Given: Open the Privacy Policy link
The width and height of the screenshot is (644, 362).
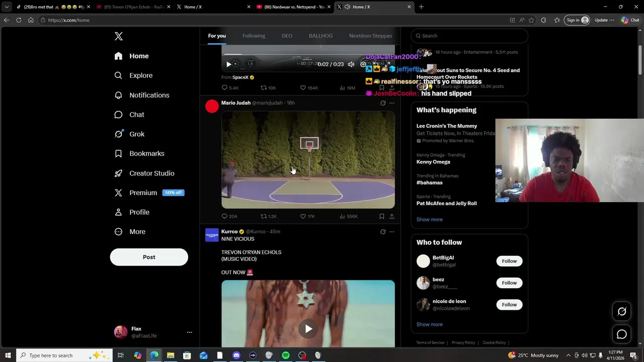Looking at the screenshot, I should tap(463, 342).
